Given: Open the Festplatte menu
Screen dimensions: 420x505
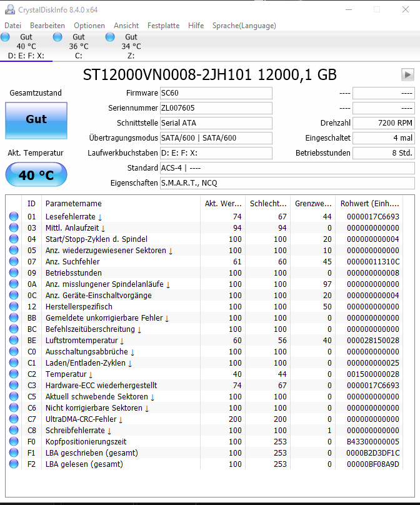Looking at the screenshot, I should tap(163, 26).
